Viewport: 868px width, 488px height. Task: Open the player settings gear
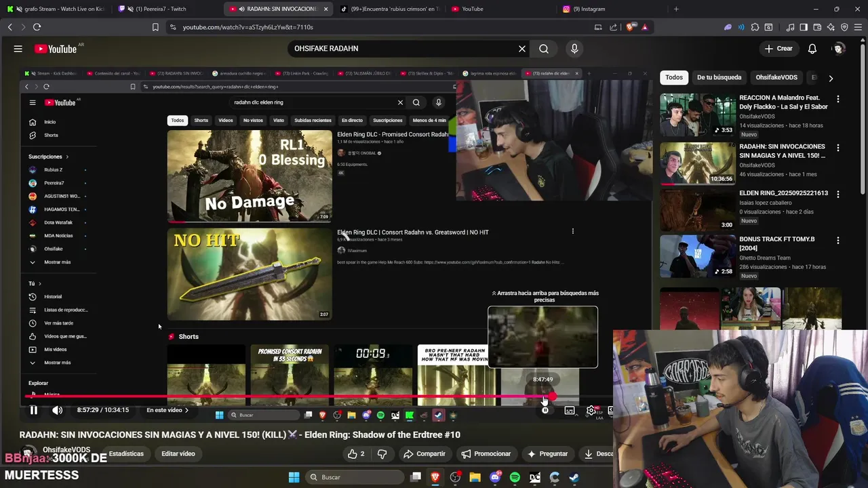[x=591, y=410]
